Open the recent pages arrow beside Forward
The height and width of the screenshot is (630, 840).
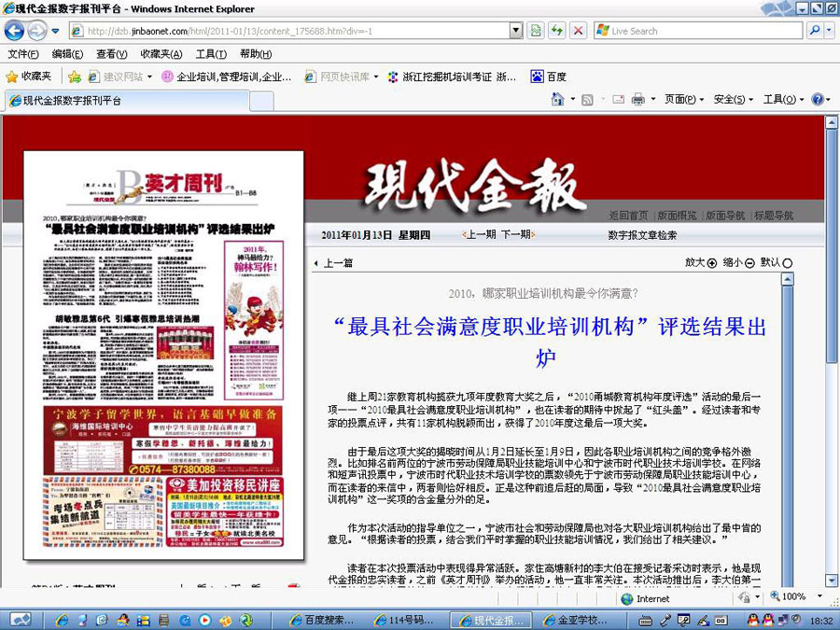coord(55,31)
